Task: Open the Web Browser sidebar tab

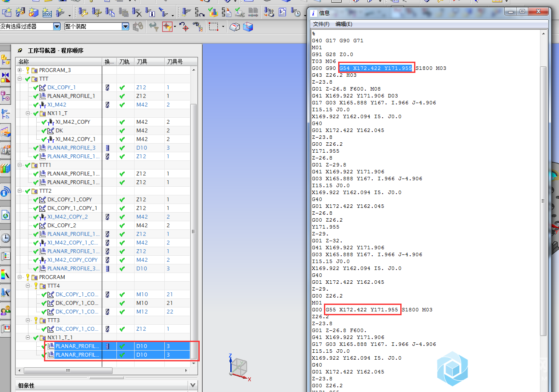Action: (x=6, y=215)
